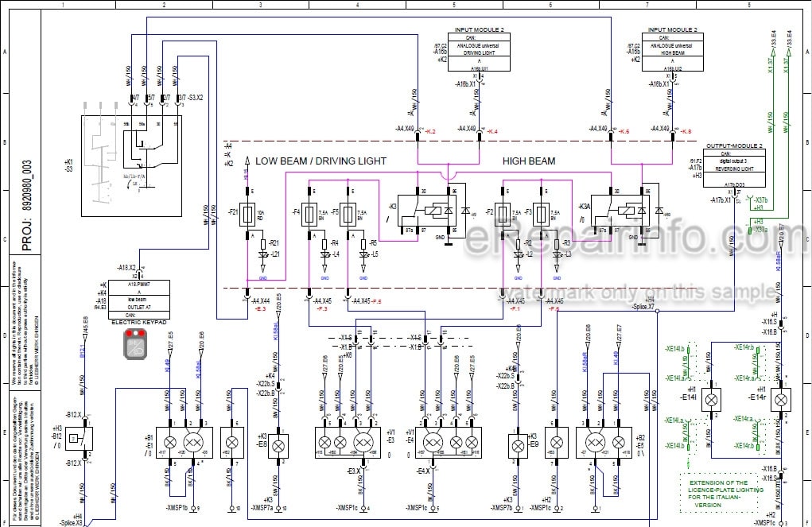This screenshot has width=812, height=527.
Task: Select the -E3.X connector label
Action: [354, 471]
